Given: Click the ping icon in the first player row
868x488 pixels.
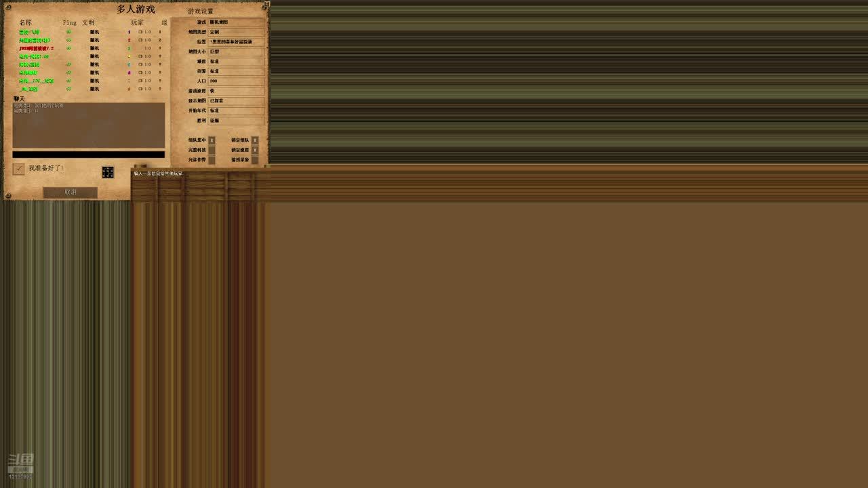Looking at the screenshot, I should pos(68,32).
